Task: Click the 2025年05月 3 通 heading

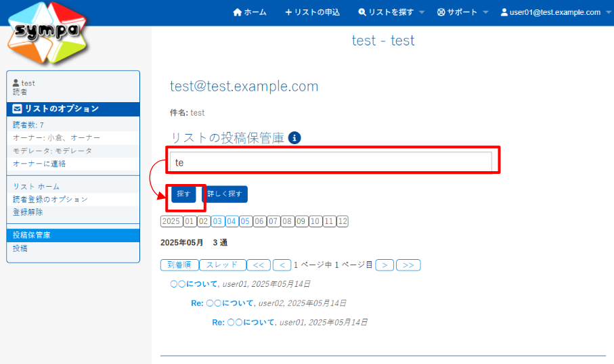Action: (194, 243)
